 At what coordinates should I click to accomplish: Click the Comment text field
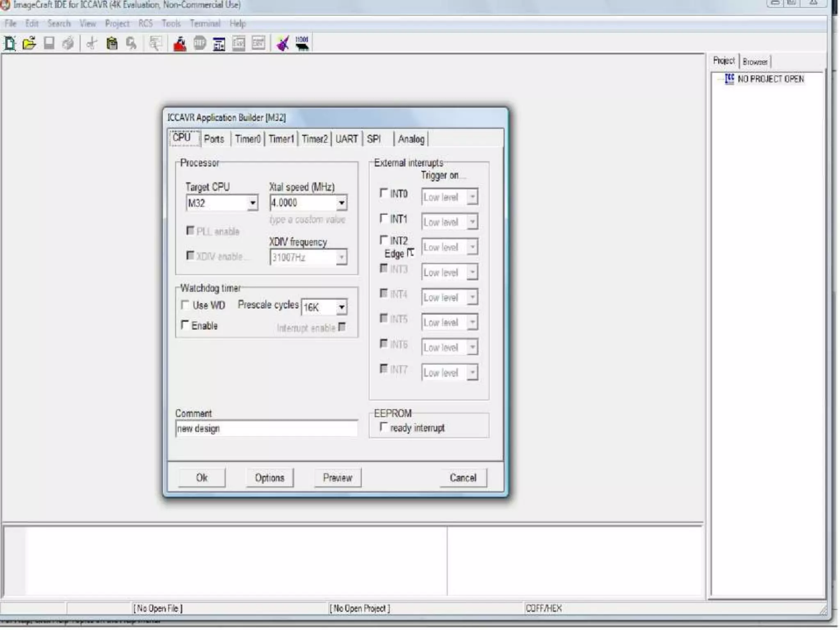pos(267,429)
